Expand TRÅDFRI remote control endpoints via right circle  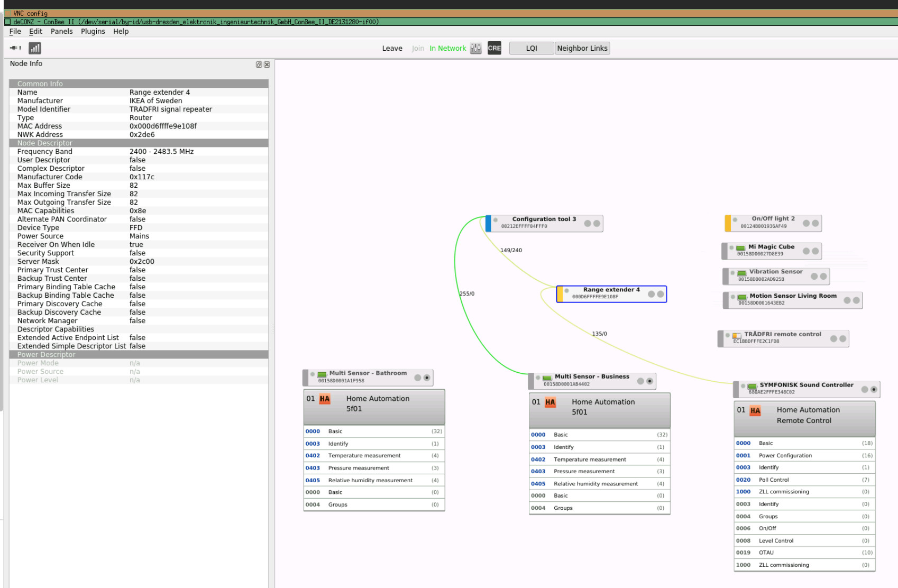tap(843, 338)
